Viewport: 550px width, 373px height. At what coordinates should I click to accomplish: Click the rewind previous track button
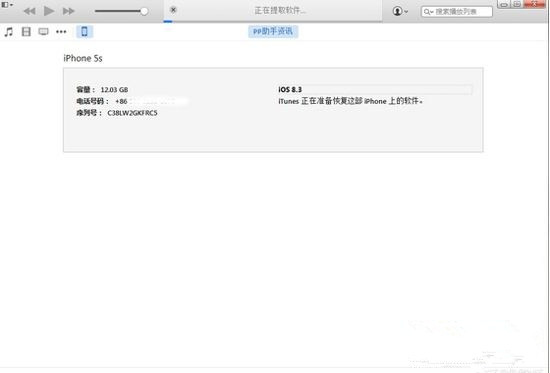(x=29, y=11)
